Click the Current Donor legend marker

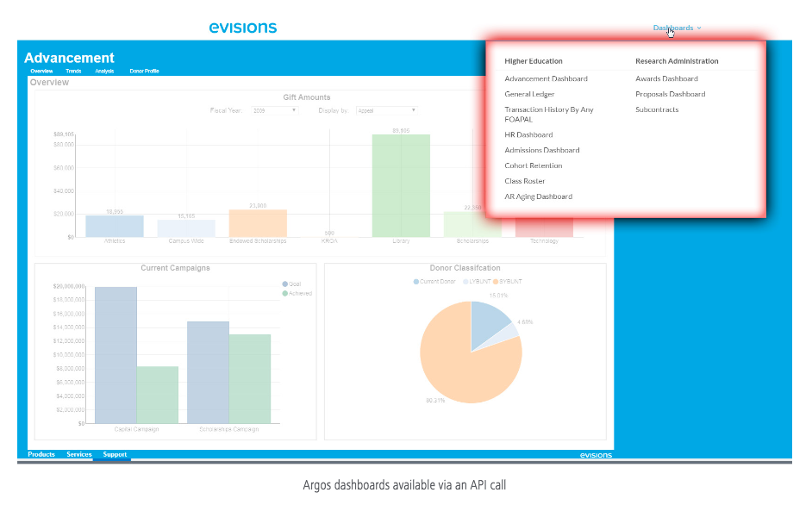[x=415, y=282]
